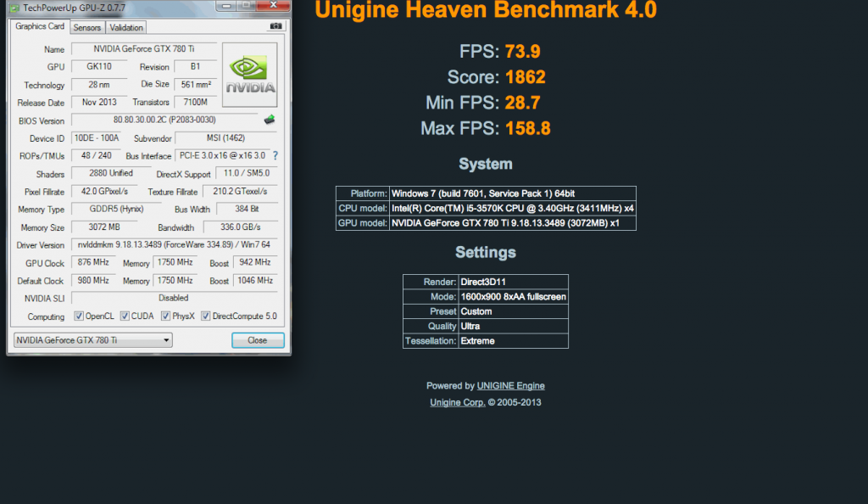Follow the Unigine Corp. link
Viewport: 868px width, 504px height.
point(457,402)
